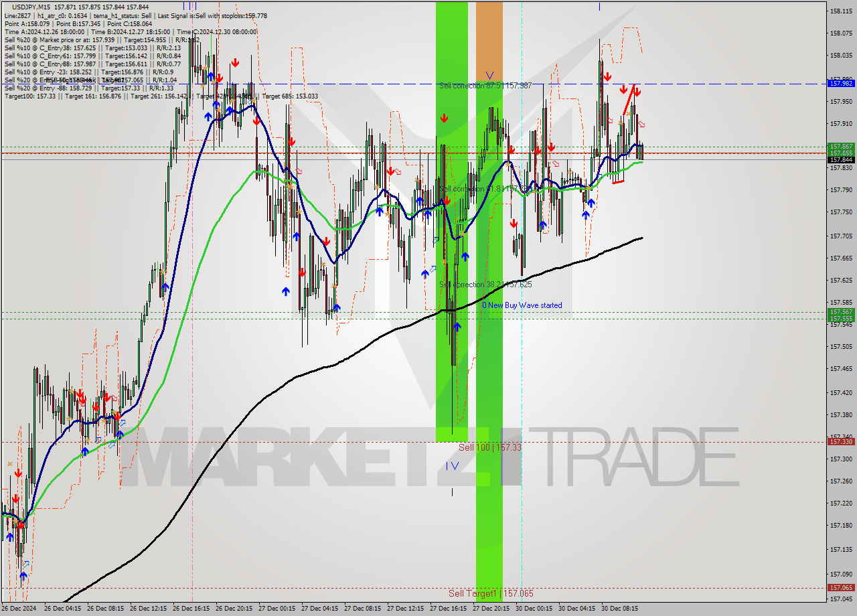
Task: Click the '27 Dec 08:15' time axis label
Action: tap(364, 609)
